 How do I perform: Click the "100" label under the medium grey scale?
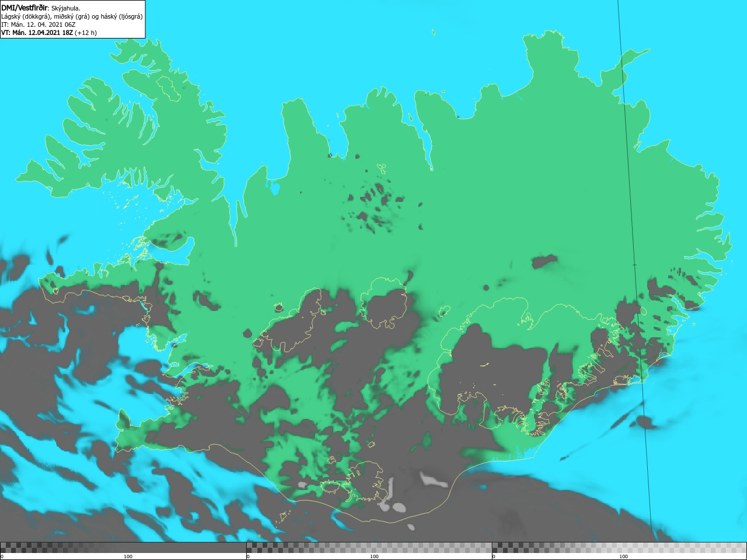pyautogui.click(x=374, y=556)
